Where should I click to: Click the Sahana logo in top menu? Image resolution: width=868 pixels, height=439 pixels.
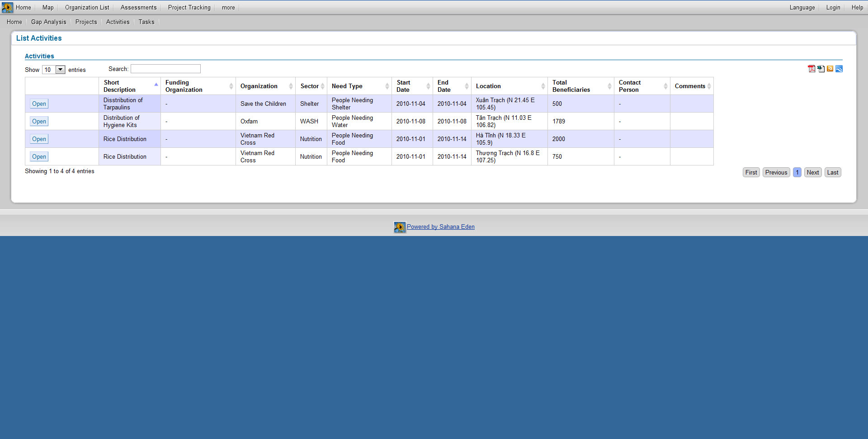click(7, 7)
